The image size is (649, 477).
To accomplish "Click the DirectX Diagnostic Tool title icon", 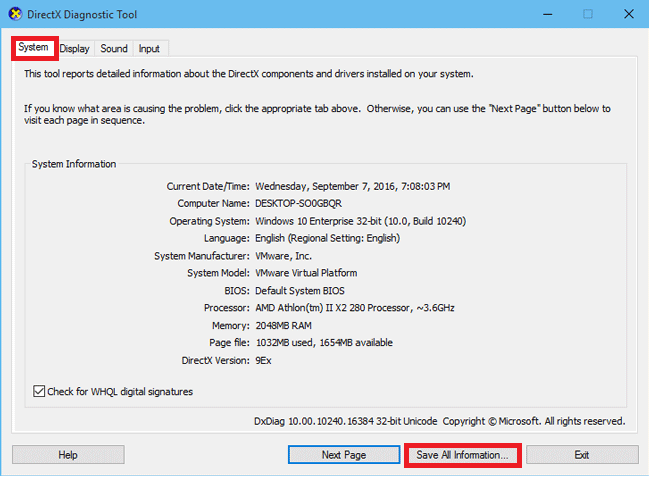I will [x=15, y=14].
